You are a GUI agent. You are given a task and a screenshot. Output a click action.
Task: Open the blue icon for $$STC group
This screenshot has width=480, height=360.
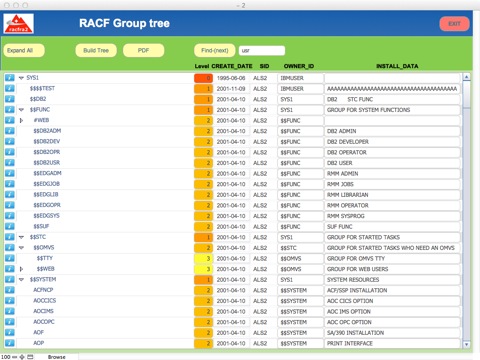pos(10,237)
